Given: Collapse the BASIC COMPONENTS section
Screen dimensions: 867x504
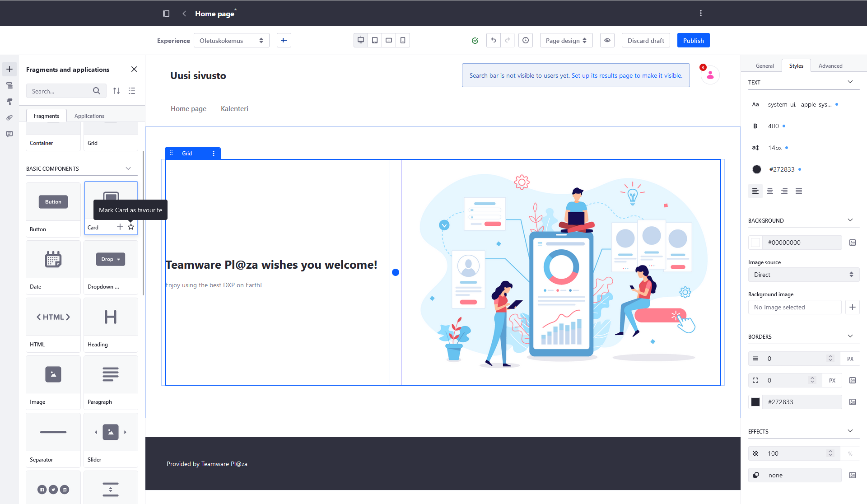Looking at the screenshot, I should click(128, 168).
